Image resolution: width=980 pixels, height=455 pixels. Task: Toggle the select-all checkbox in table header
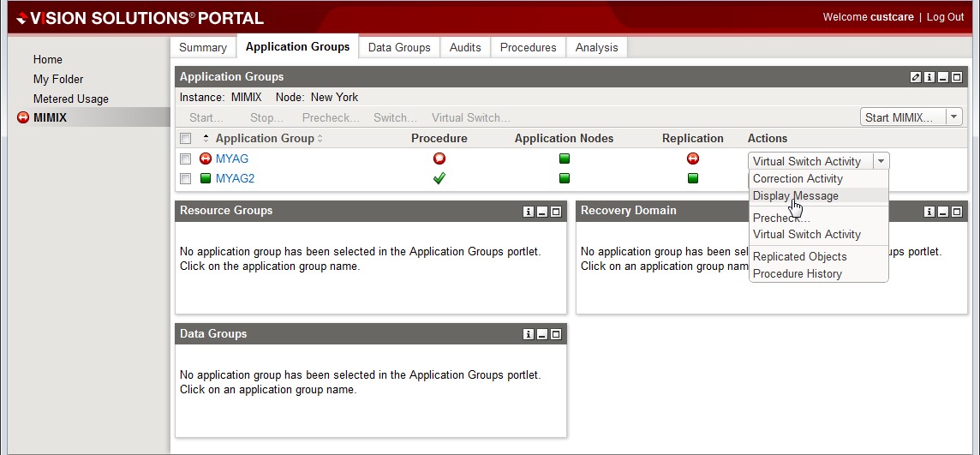(185, 139)
